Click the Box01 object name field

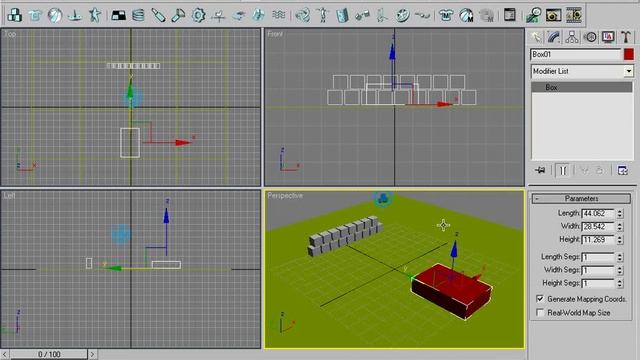click(576, 54)
